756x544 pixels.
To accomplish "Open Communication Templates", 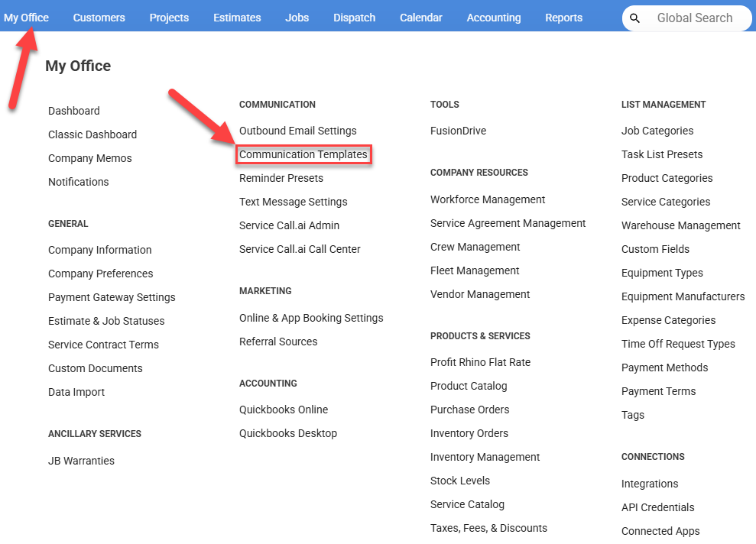I will click(303, 154).
